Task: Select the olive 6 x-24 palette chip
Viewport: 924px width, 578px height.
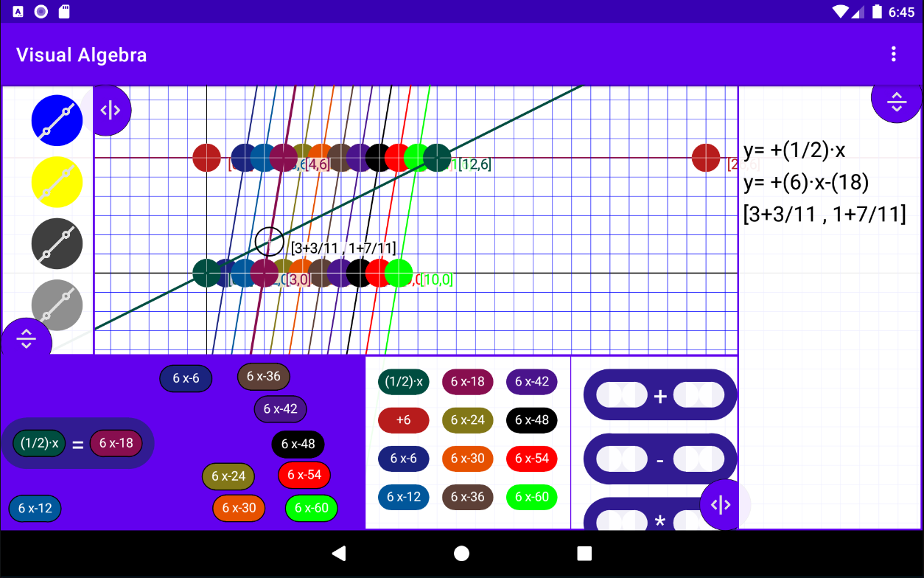Action: [468, 420]
